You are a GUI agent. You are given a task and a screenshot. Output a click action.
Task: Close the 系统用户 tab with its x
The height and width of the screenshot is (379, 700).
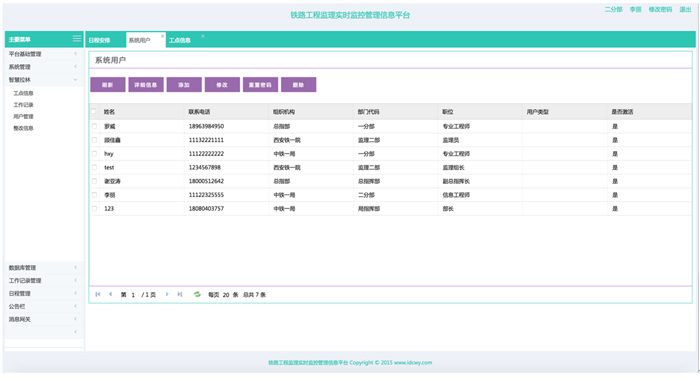click(162, 36)
